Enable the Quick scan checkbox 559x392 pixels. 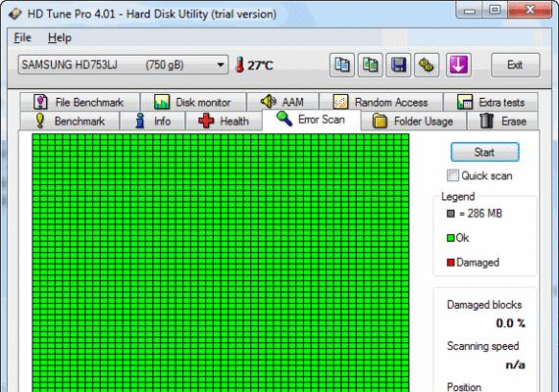pos(453,175)
